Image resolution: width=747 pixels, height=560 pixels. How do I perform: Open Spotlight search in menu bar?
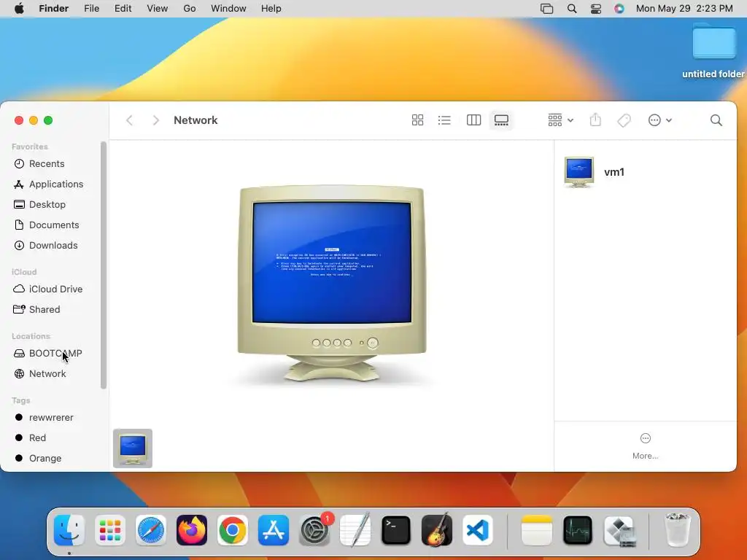tap(572, 9)
